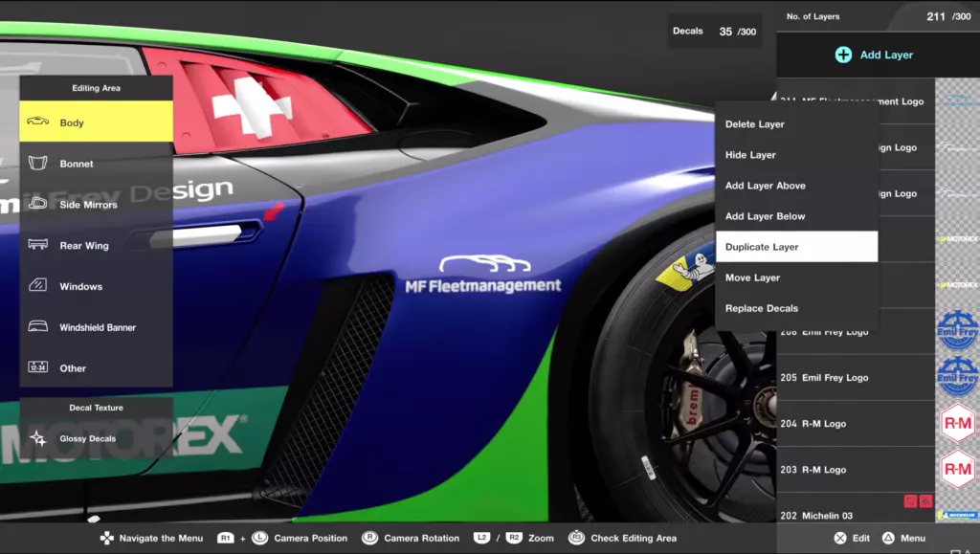This screenshot has height=554, width=980.
Task: Click the 'Navigate the Menu' hint text
Action: click(161, 538)
